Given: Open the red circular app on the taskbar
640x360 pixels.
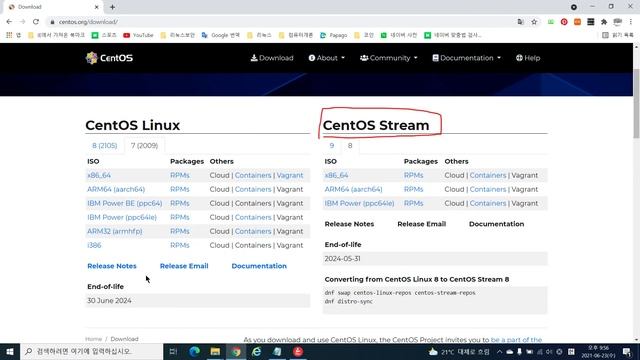Looking at the screenshot, I should coord(298,351).
